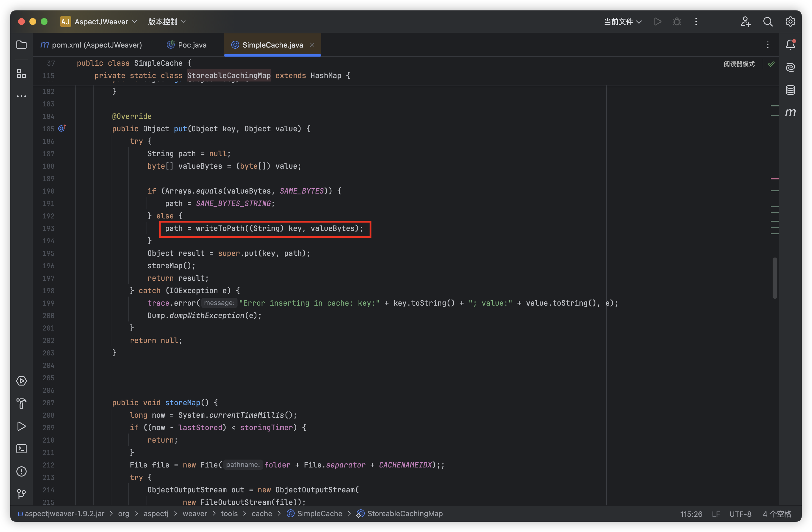The width and height of the screenshot is (812, 532).
Task: Click the AJ project icon badge
Action: point(65,22)
